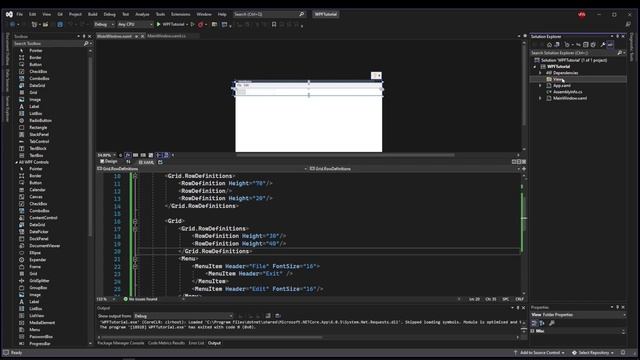Open the View menu
This screenshot has width=640, height=360.
pyautogui.click(x=47, y=14)
